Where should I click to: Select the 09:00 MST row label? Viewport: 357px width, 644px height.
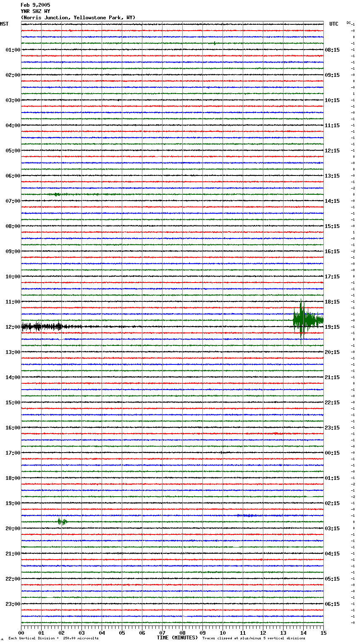tap(13, 251)
